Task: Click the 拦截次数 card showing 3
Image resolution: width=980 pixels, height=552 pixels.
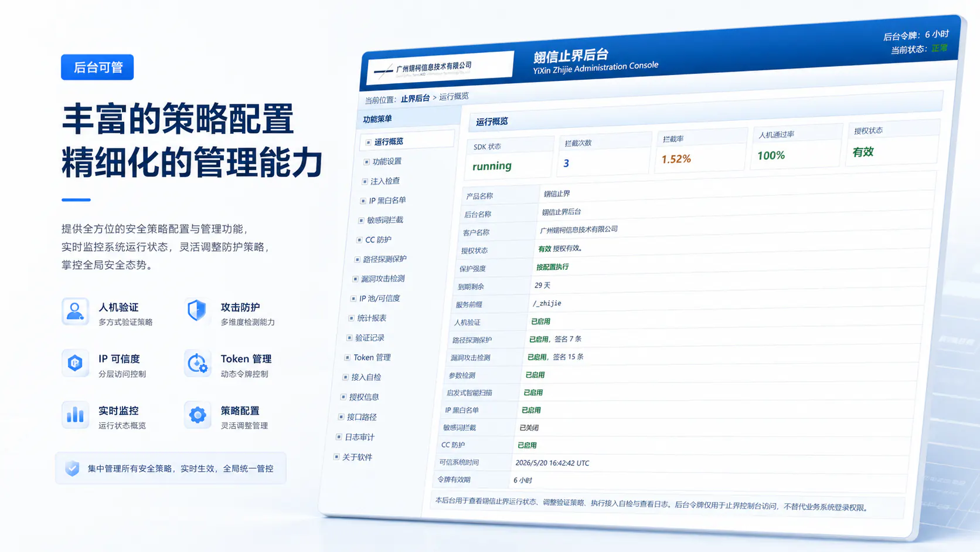Action: [604, 153]
